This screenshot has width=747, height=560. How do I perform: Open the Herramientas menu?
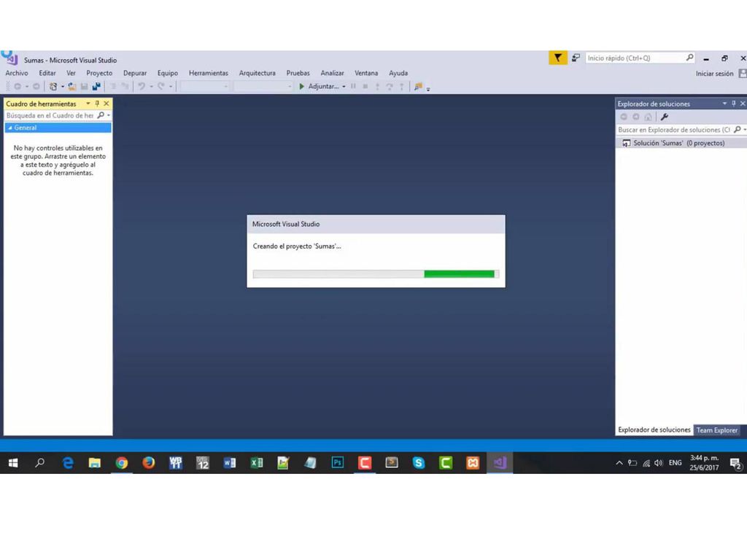[208, 73]
